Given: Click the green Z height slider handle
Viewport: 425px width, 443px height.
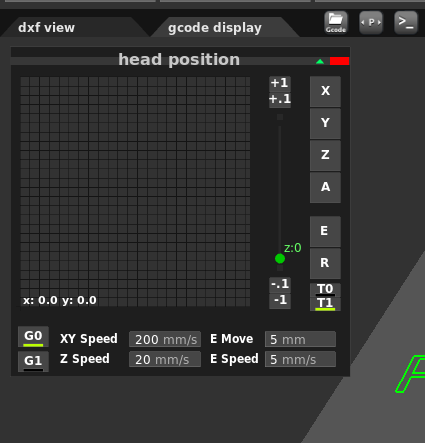Looking at the screenshot, I should click(280, 258).
